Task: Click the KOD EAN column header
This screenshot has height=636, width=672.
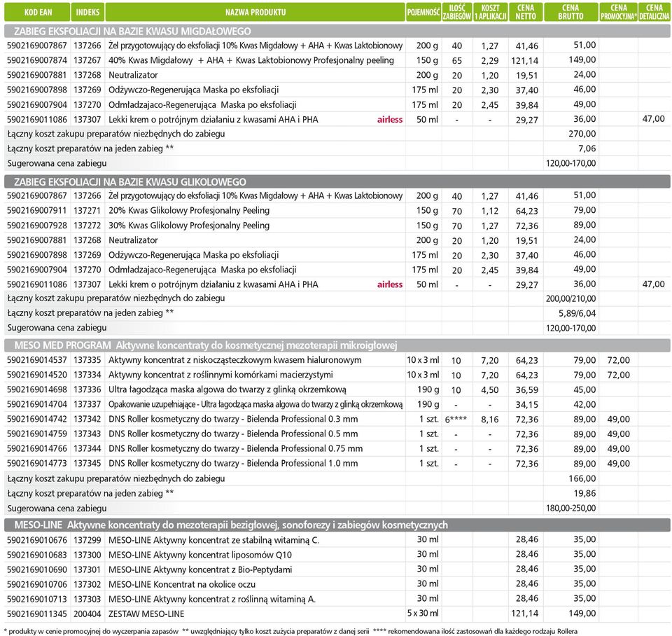Action: pos(37,12)
